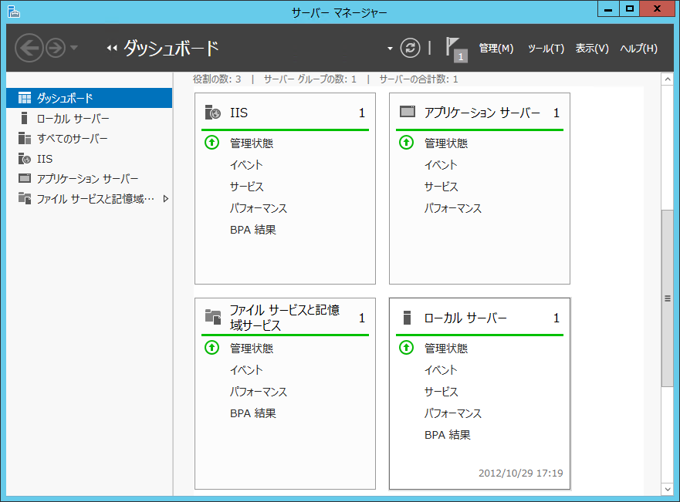Open BPA 結果 in ファイル サービス tile

[253, 413]
